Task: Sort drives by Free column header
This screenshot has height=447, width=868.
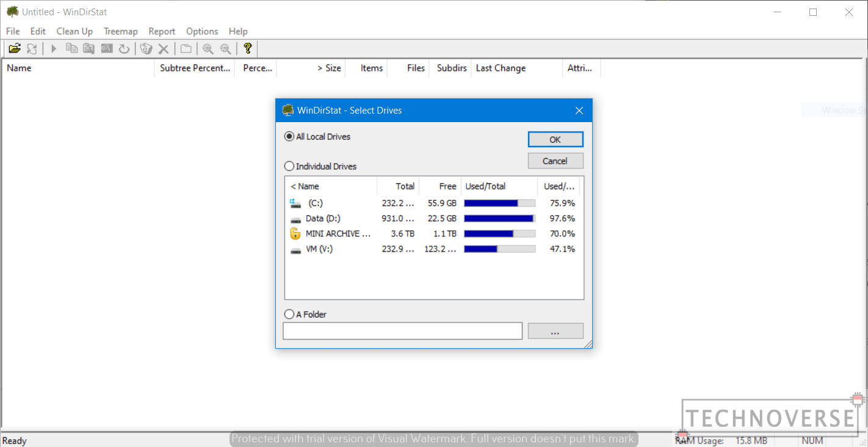Action: 439,186
